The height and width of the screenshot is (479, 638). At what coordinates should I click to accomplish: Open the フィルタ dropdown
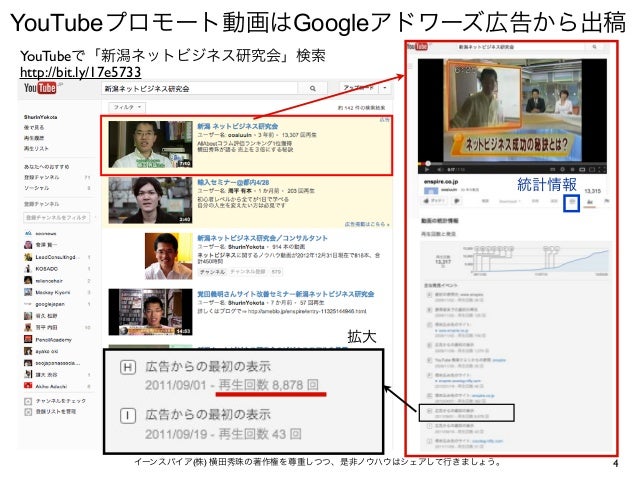point(127,107)
